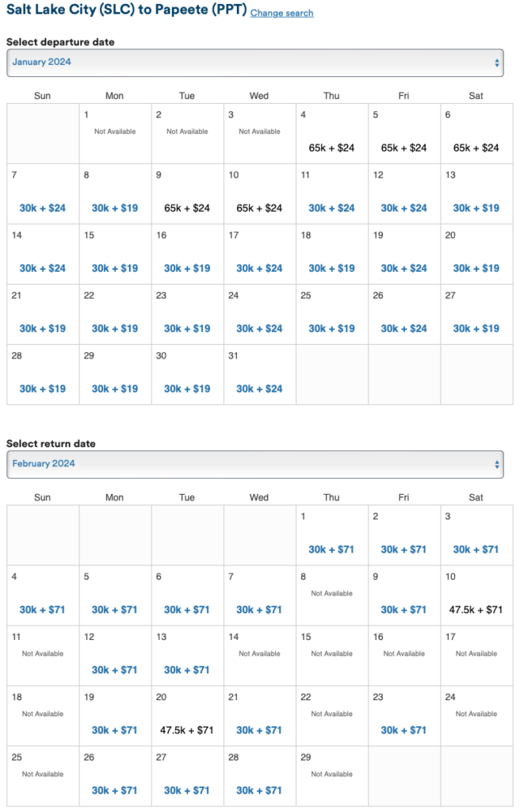This screenshot has width=520, height=812.
Task: Choose January 8 departure at 30k + $19
Action: click(x=115, y=208)
